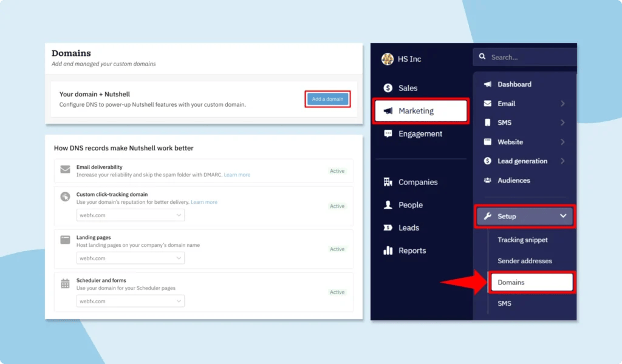622x364 pixels.
Task: Click the Add a domain button
Action: [327, 98]
